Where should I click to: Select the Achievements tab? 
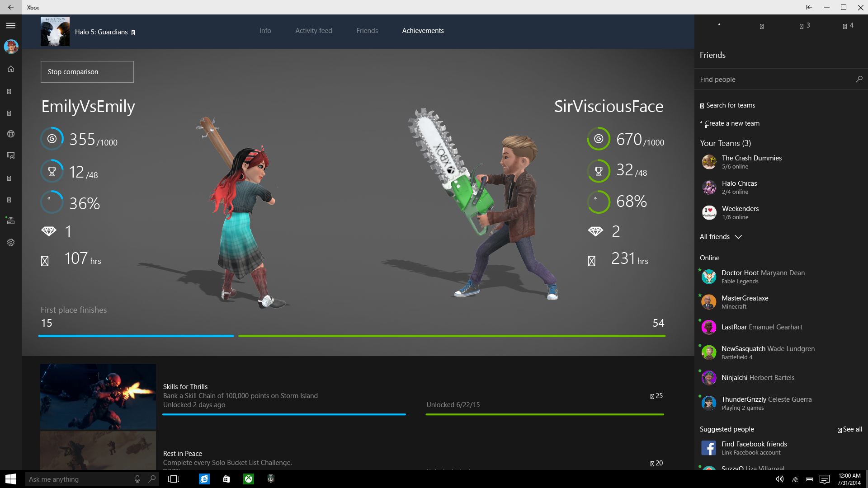point(423,31)
